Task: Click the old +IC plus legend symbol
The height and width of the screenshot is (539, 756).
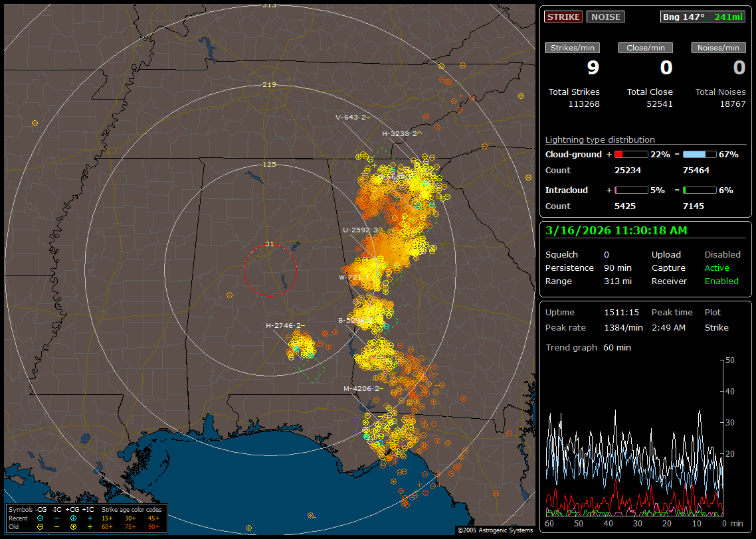Action: pyautogui.click(x=90, y=526)
